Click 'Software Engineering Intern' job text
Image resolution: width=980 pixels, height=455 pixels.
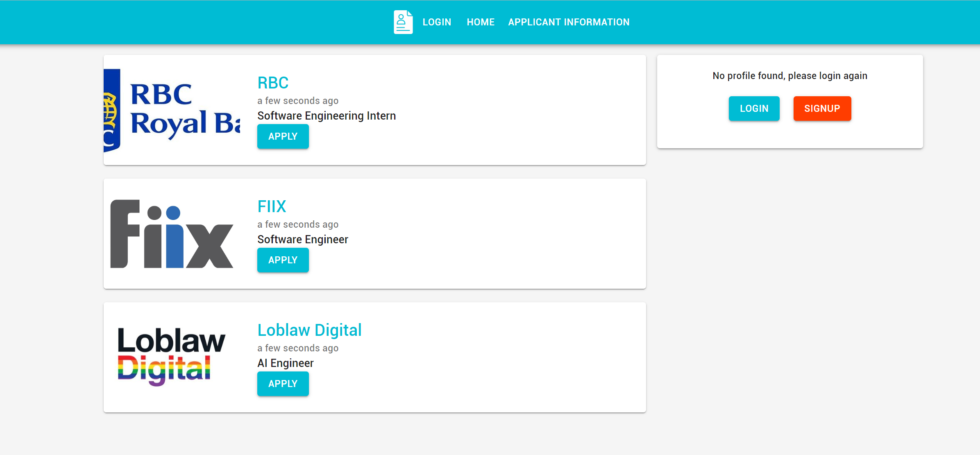pos(327,116)
